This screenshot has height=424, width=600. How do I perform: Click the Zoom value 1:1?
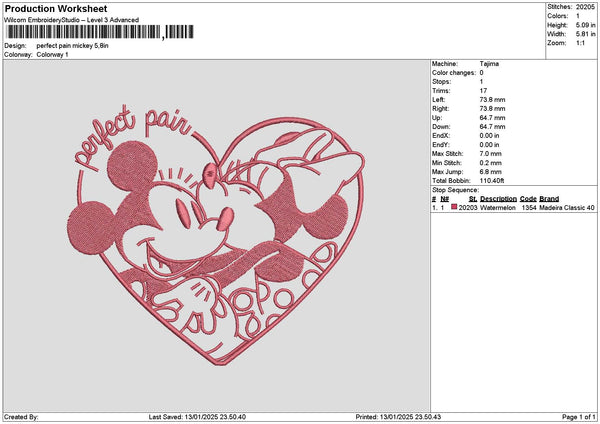click(x=580, y=43)
